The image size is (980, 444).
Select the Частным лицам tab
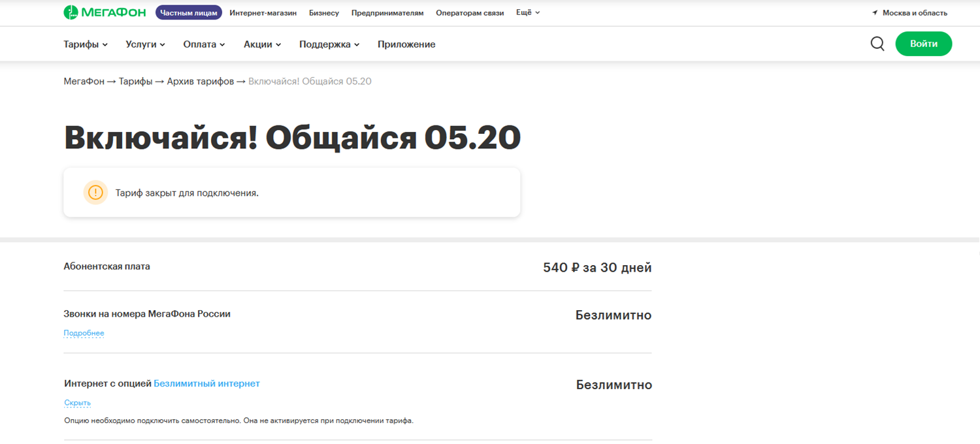coord(189,12)
